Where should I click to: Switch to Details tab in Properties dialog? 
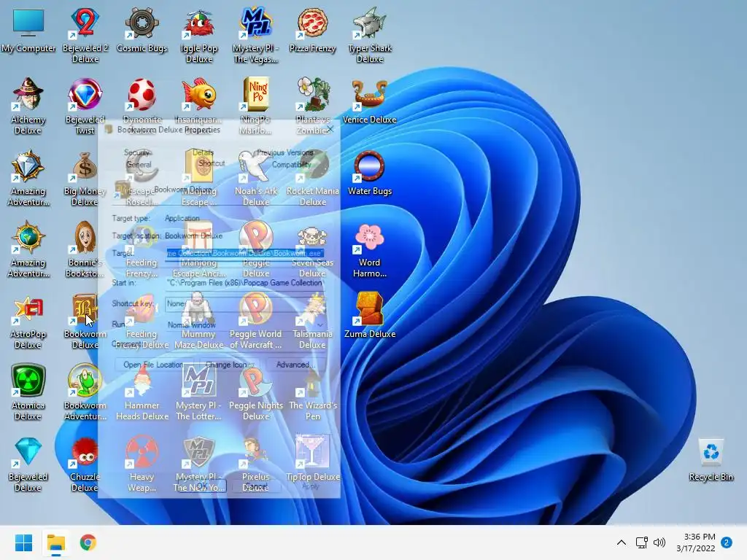click(203, 152)
